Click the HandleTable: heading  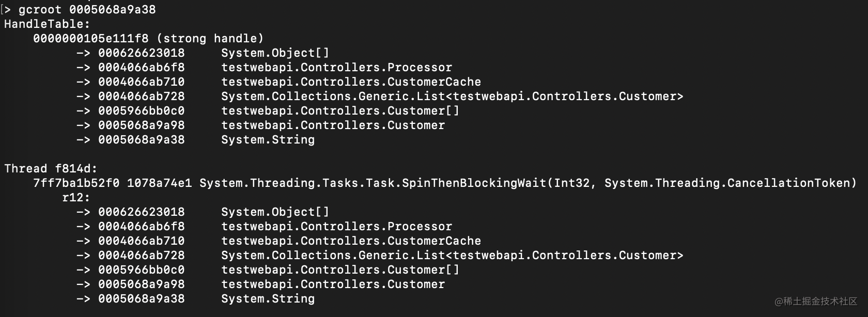(x=47, y=24)
